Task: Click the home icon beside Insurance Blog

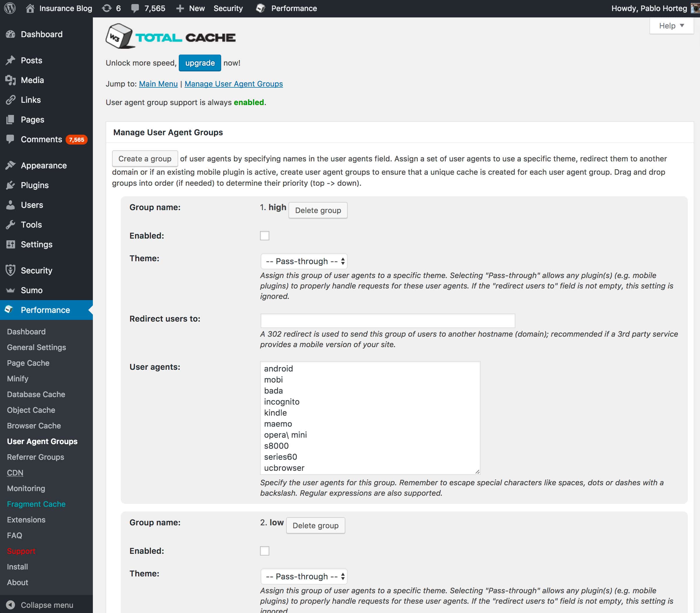Action: (30, 8)
